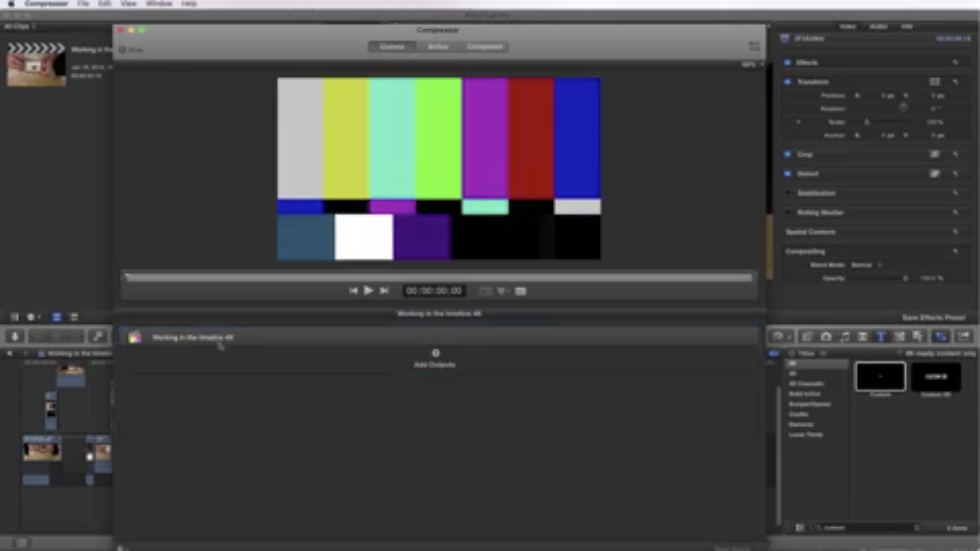The width and height of the screenshot is (980, 551).
Task: Switch to the Active tab in Compressor
Action: click(438, 47)
